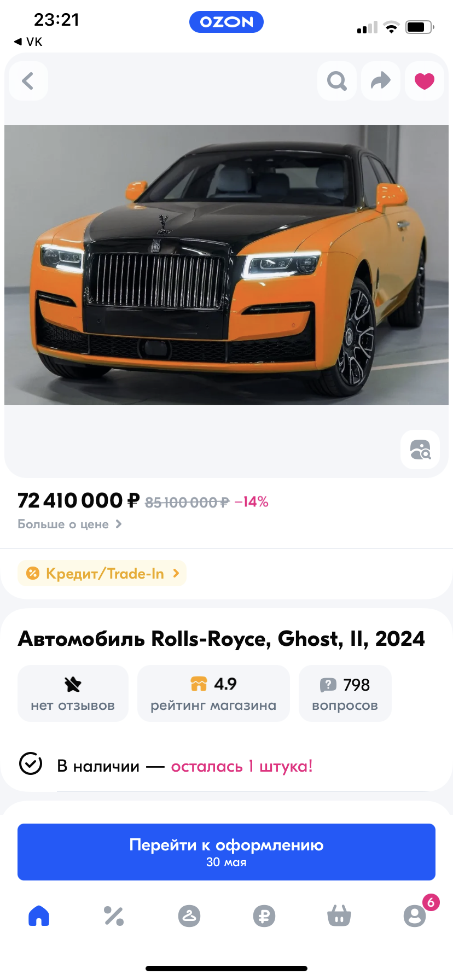The image size is (453, 980).
Task: Tap the share arrow icon
Action: (380, 81)
